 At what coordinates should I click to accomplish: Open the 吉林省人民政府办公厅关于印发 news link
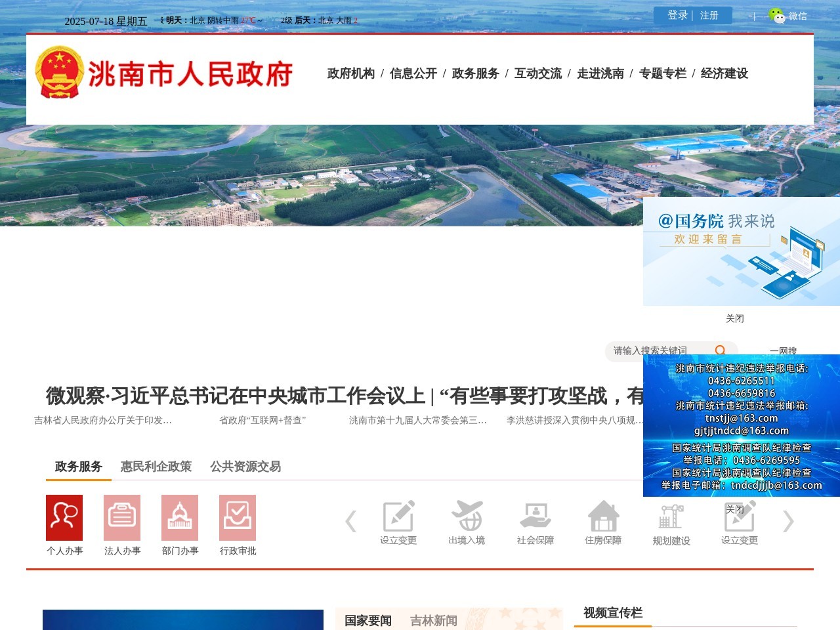[x=103, y=420]
